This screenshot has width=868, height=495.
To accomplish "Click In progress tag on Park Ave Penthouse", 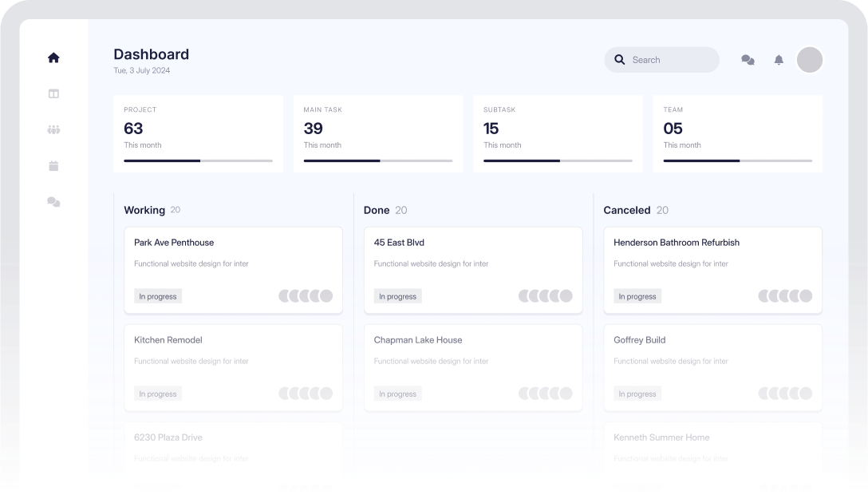I will (x=158, y=296).
